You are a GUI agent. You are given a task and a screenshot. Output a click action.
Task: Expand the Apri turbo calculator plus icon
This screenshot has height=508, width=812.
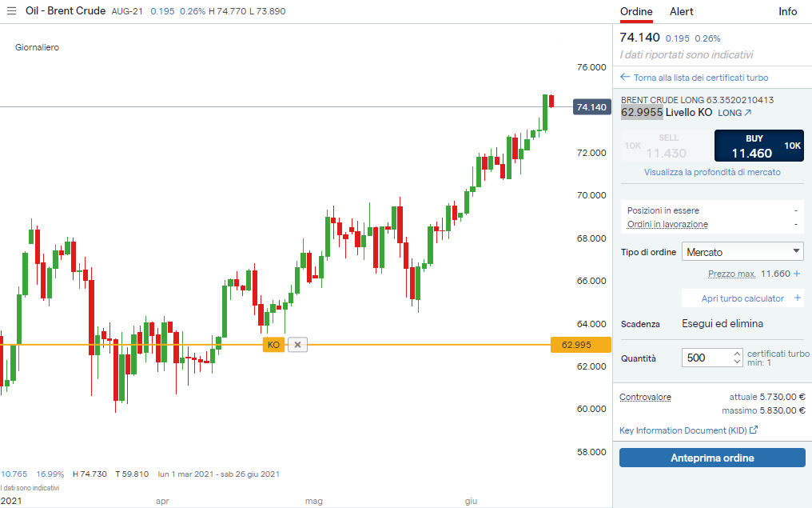pos(797,298)
